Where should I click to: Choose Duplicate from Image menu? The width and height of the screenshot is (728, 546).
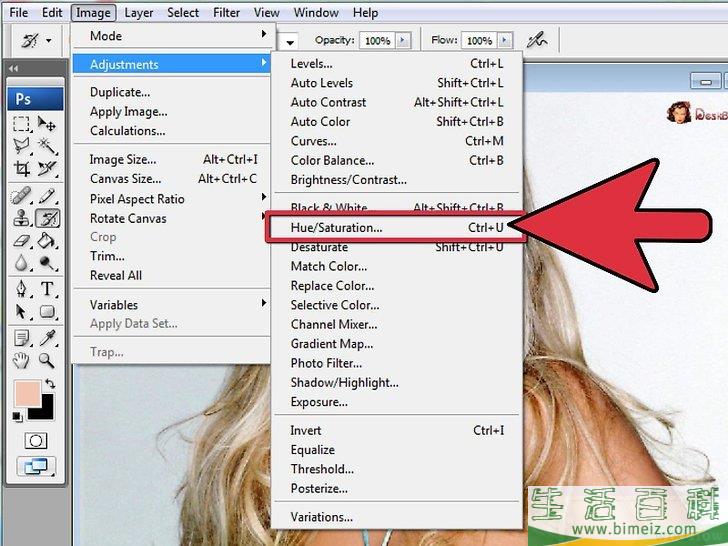tap(172, 92)
